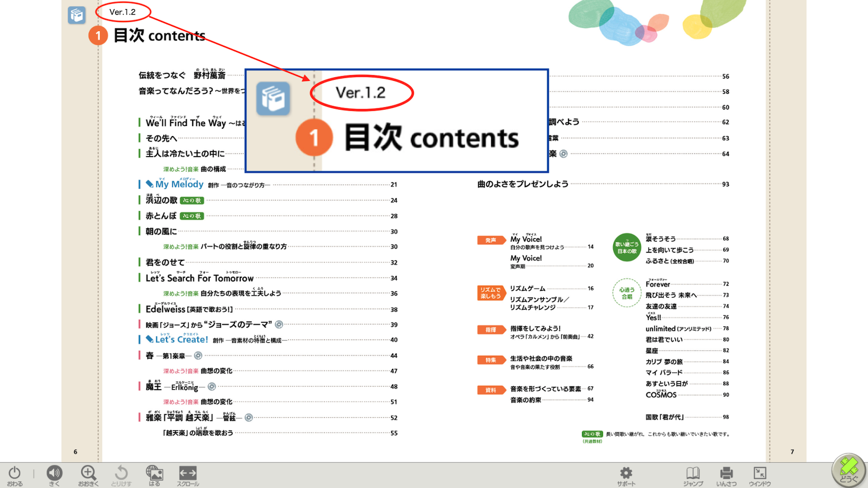Open the サポート gear icon
Screen dimensions: 868x488
click(x=626, y=474)
